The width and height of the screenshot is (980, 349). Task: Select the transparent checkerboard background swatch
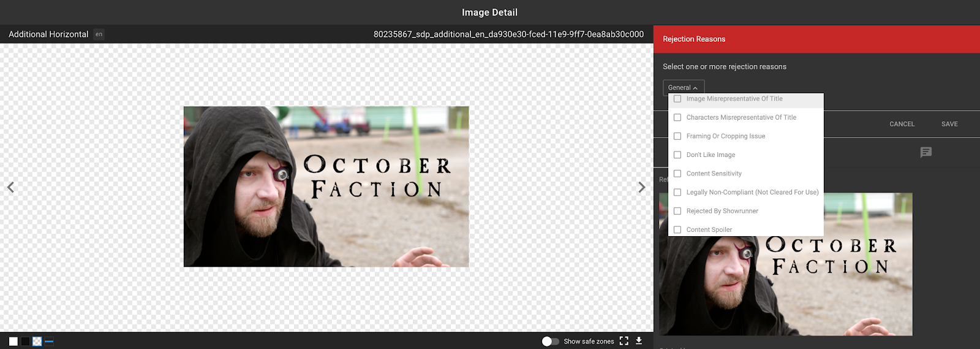[37, 342]
